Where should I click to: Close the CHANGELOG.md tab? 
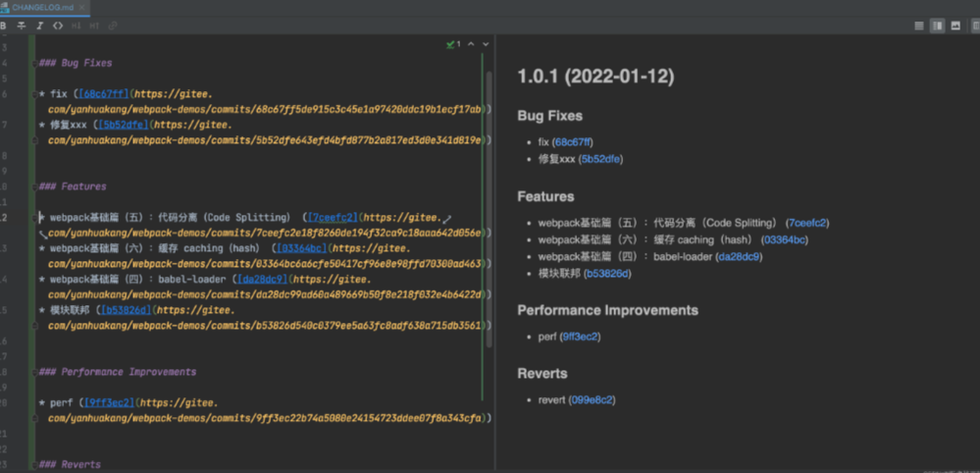click(80, 6)
